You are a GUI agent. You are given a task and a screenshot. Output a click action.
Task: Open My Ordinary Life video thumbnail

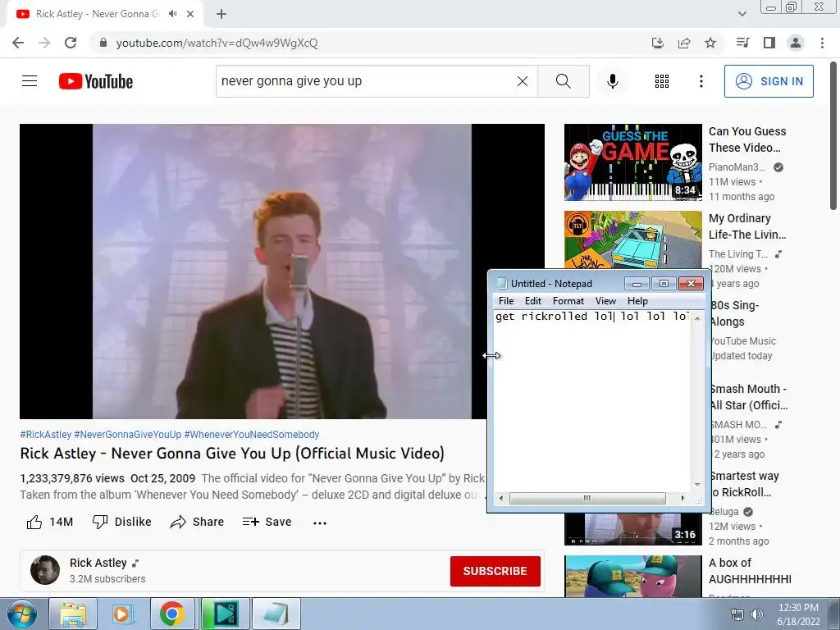(x=632, y=240)
